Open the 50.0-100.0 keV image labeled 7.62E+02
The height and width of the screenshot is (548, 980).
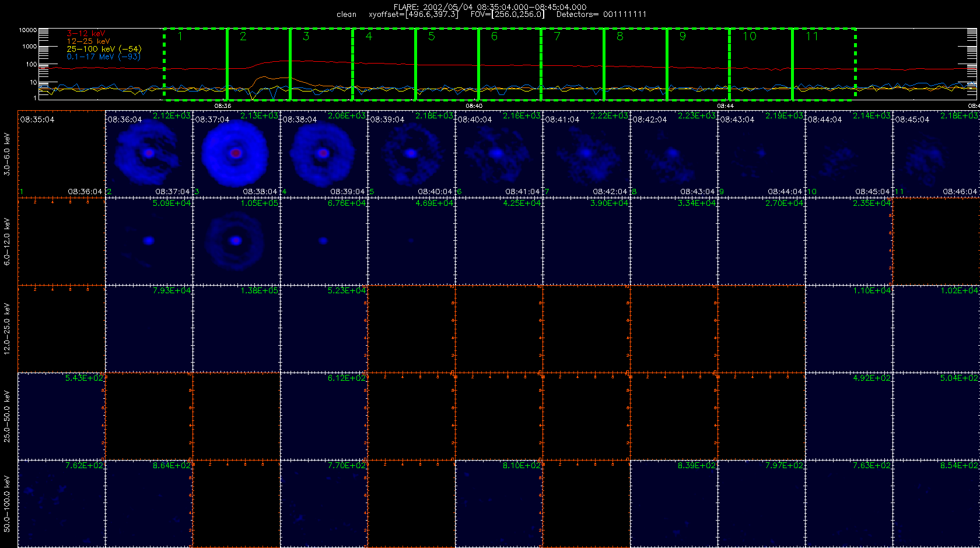61,503
